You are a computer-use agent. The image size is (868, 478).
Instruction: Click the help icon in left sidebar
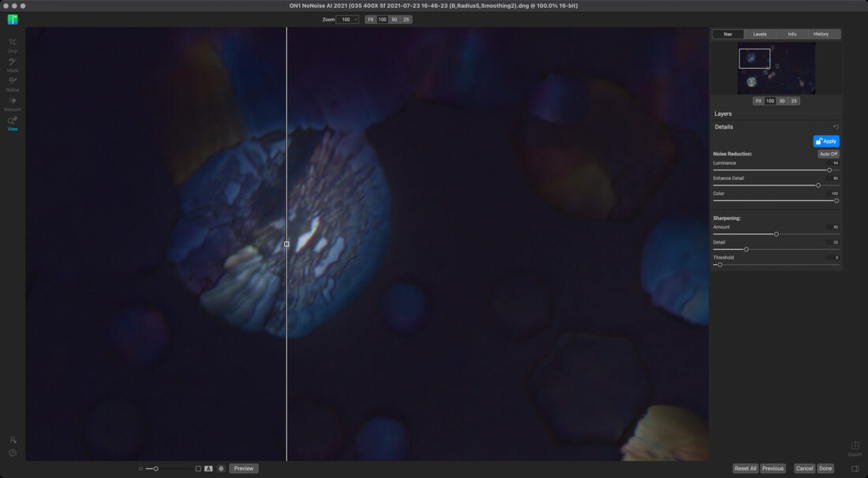(x=13, y=453)
